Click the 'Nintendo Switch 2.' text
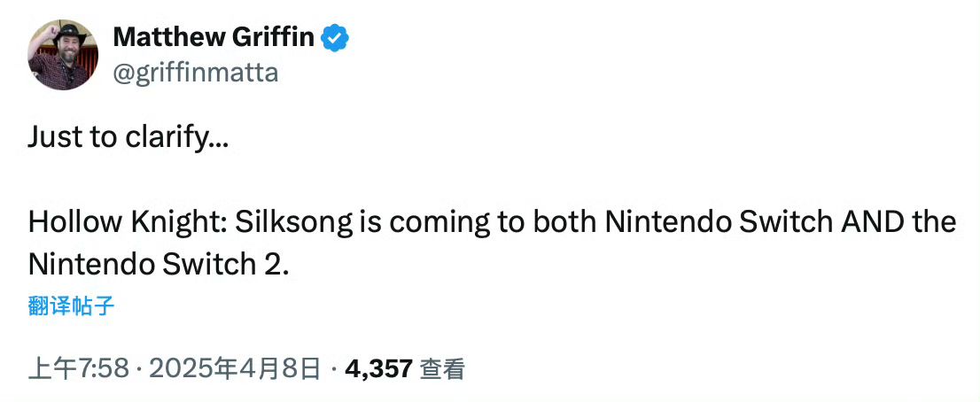Screen dimensions: 980x402 (x=159, y=266)
